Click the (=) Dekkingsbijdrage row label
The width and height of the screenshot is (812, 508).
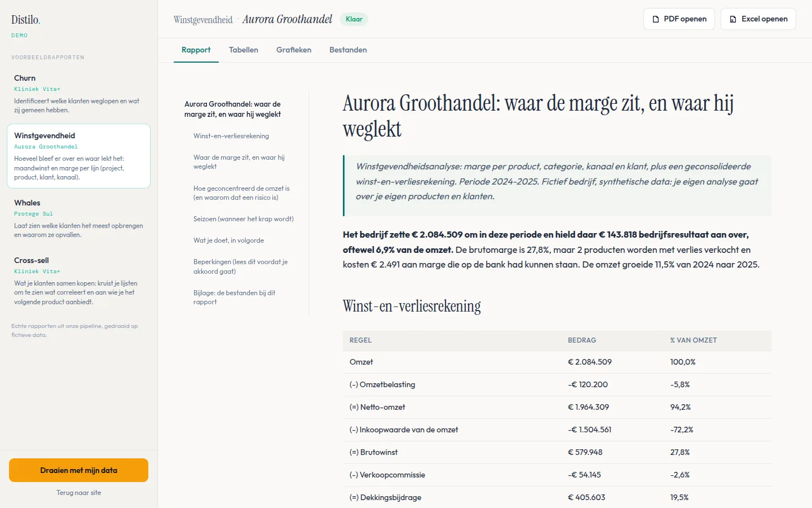click(x=385, y=497)
